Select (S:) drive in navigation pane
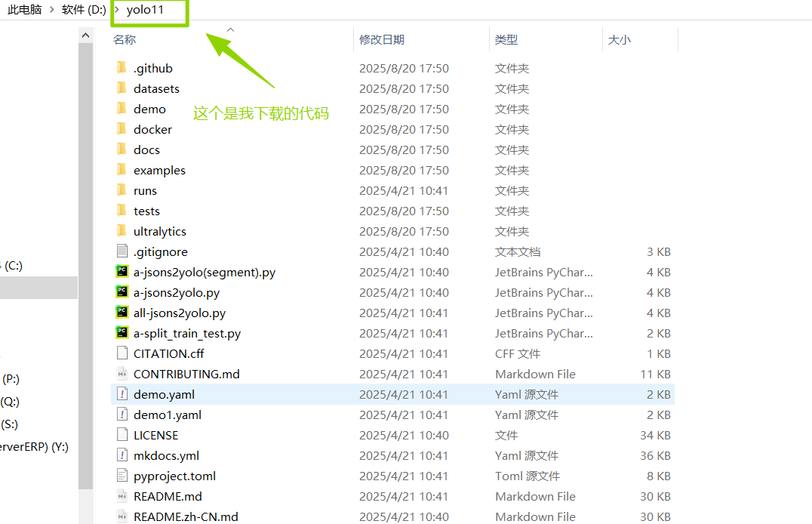The width and height of the screenshot is (812, 524). 9,424
